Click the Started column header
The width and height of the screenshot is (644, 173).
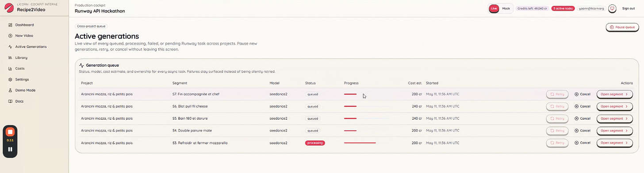click(432, 83)
